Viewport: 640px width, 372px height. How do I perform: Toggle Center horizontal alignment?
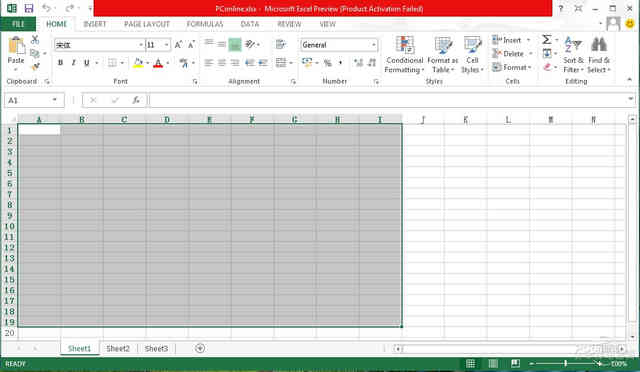coord(222,62)
